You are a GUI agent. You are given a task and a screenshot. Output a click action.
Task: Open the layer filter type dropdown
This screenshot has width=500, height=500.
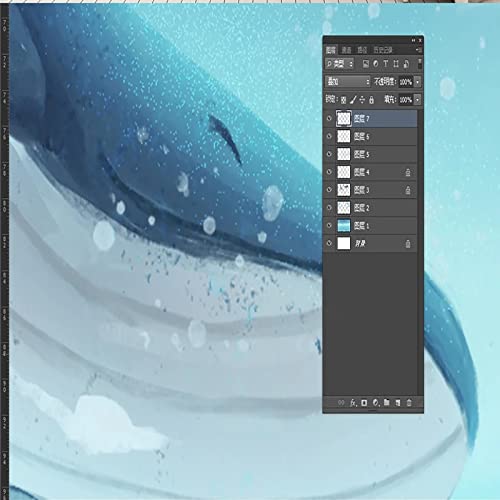[x=339, y=64]
